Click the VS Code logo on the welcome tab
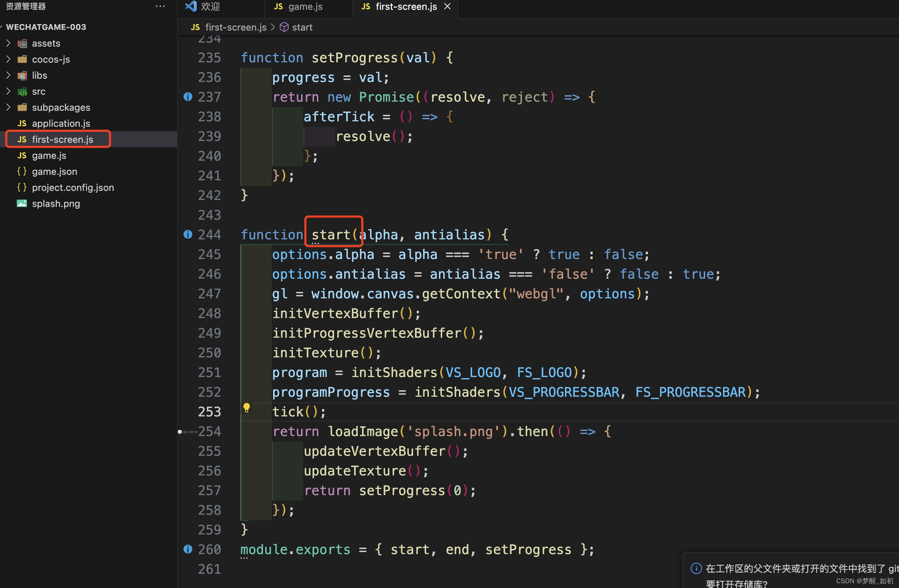Screen dimensions: 899x588 tap(191, 7)
